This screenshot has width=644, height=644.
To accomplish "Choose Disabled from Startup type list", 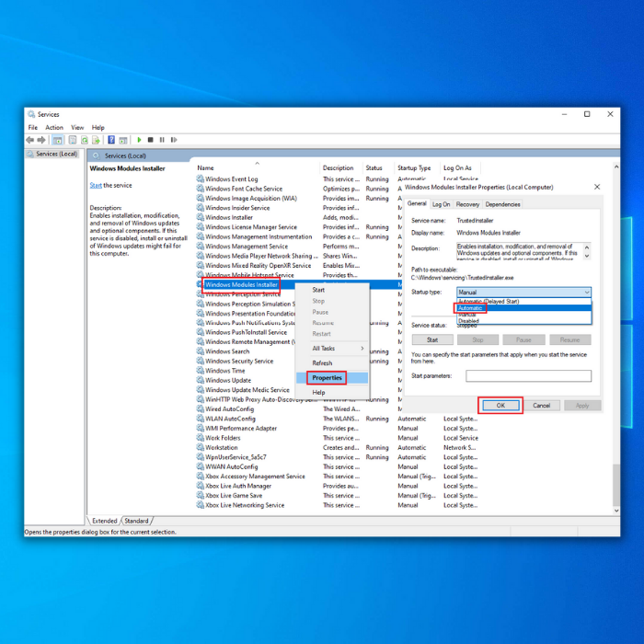I will tap(523, 321).
